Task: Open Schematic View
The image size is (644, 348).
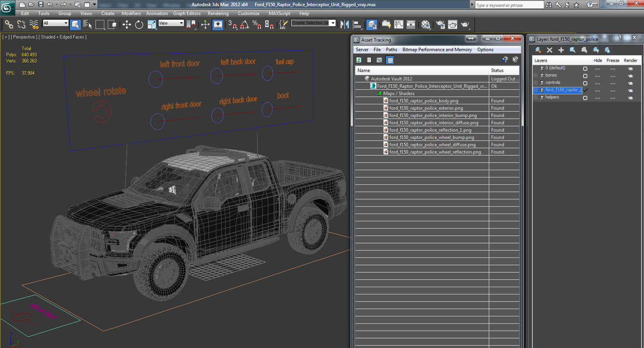Action: coord(411,24)
